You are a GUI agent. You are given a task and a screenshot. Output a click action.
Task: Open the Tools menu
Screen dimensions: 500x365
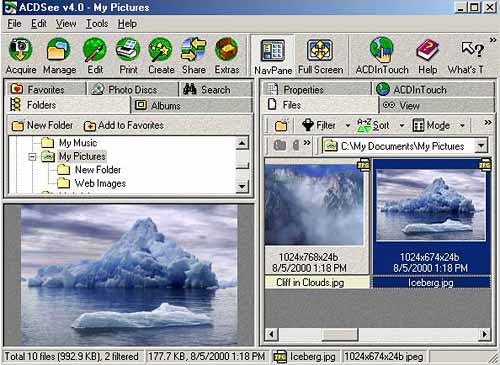click(x=97, y=24)
